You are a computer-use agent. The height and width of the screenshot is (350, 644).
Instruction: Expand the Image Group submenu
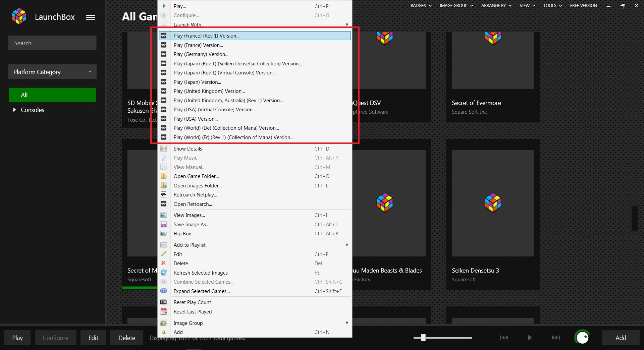[x=347, y=323]
